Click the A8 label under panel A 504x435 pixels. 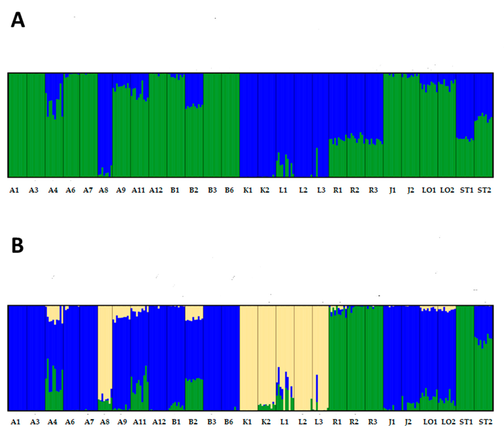[103, 190]
